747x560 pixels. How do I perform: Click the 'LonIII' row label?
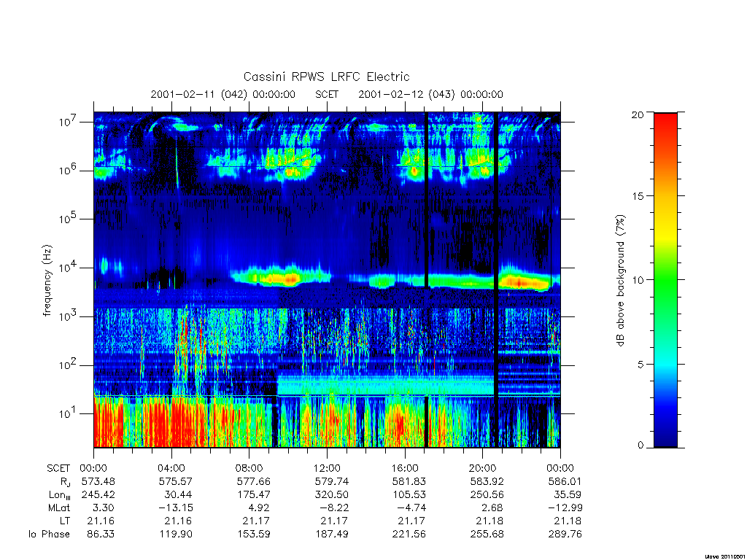pyautogui.click(x=60, y=495)
